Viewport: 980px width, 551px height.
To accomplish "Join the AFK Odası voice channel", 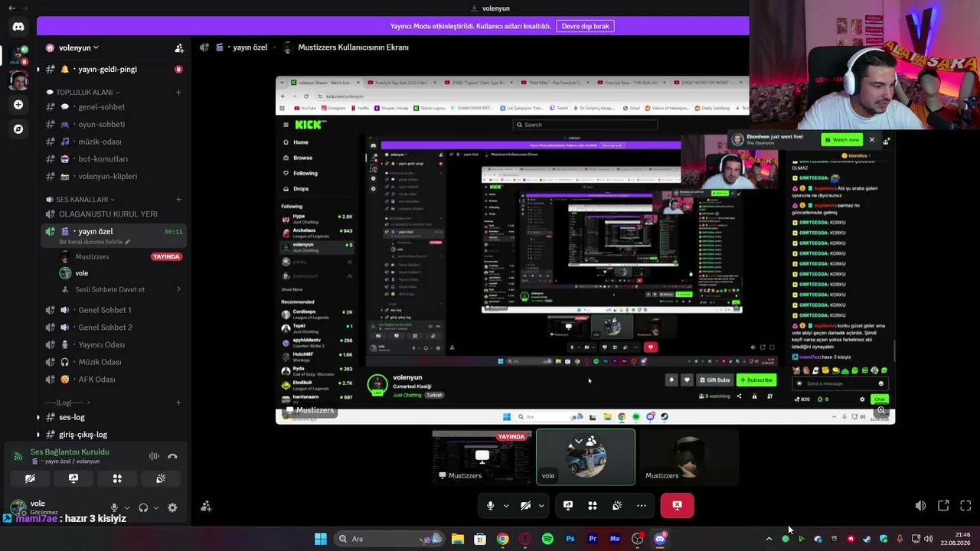I will click(112, 380).
